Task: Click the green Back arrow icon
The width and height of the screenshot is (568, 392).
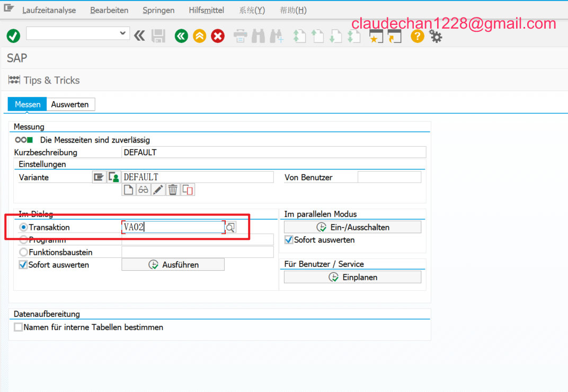Action: [x=181, y=36]
